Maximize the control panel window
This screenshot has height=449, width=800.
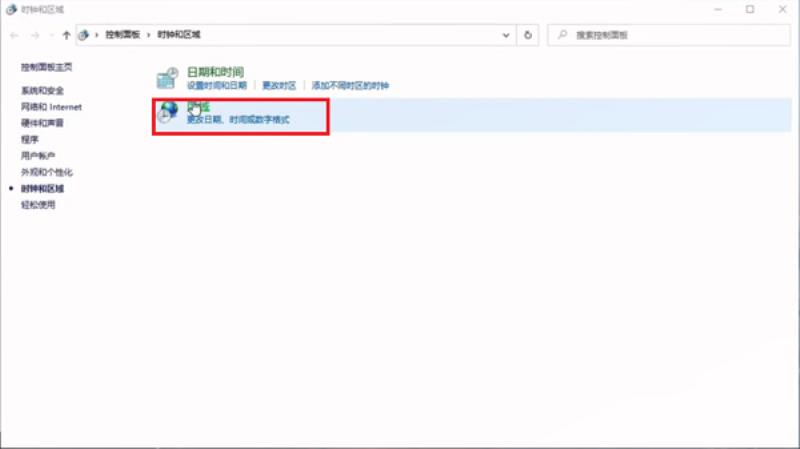click(x=750, y=9)
